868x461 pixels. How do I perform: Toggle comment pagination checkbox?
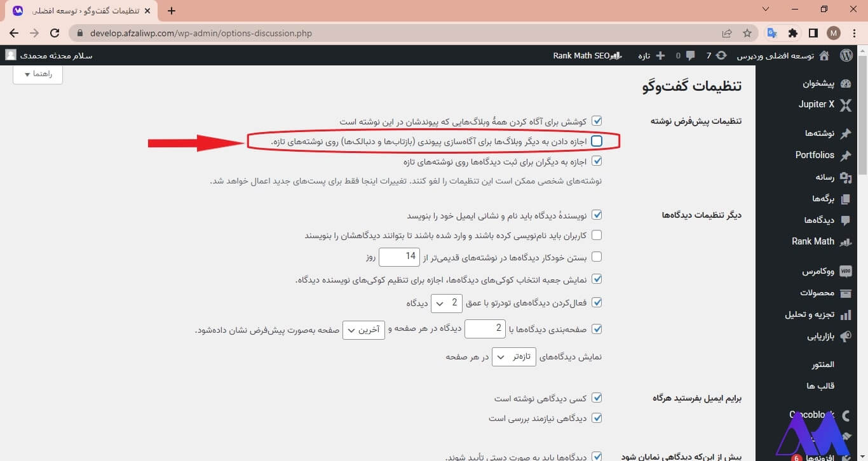(597, 329)
